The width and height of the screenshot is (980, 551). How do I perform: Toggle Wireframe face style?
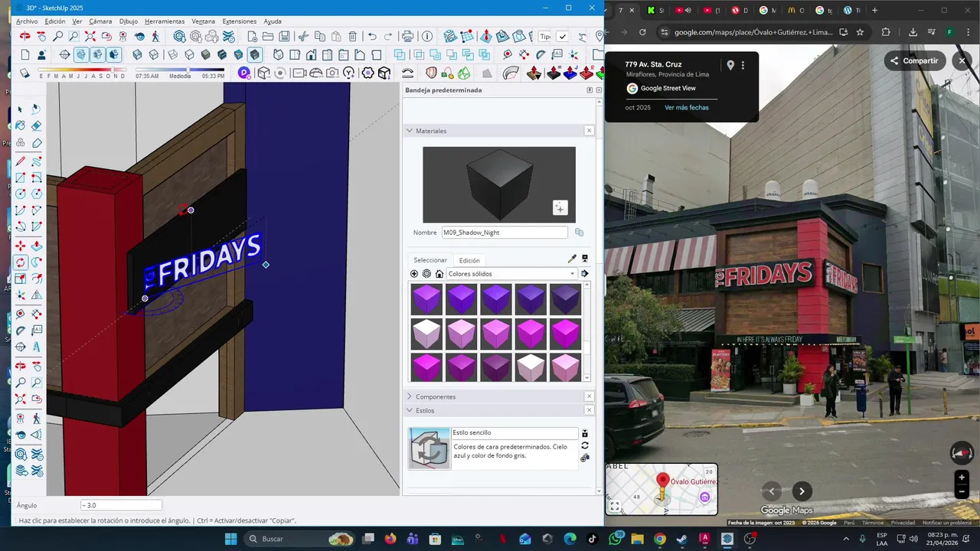tap(172, 54)
